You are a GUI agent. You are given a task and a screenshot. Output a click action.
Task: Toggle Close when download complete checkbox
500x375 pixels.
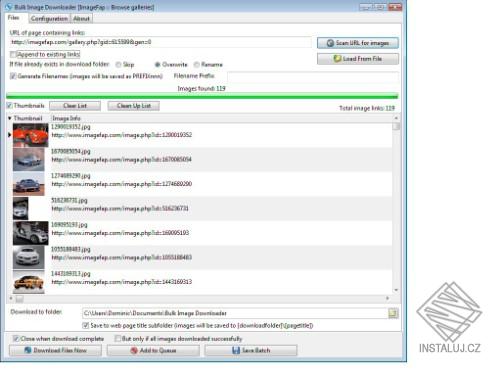[16, 339]
